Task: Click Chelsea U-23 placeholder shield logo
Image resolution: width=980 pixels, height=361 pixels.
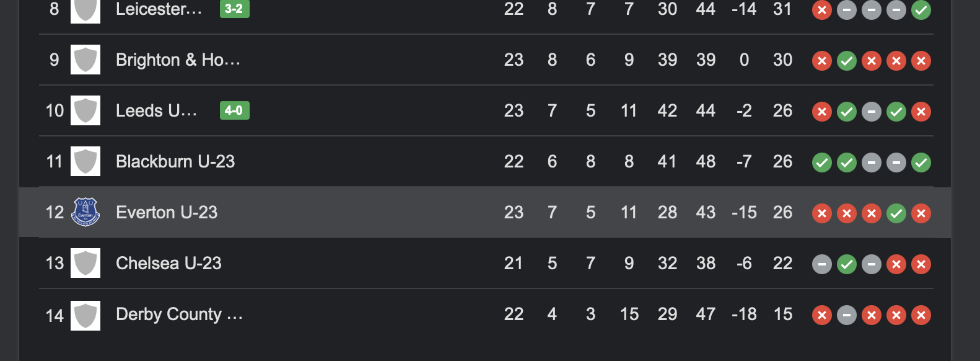Action: (85, 263)
